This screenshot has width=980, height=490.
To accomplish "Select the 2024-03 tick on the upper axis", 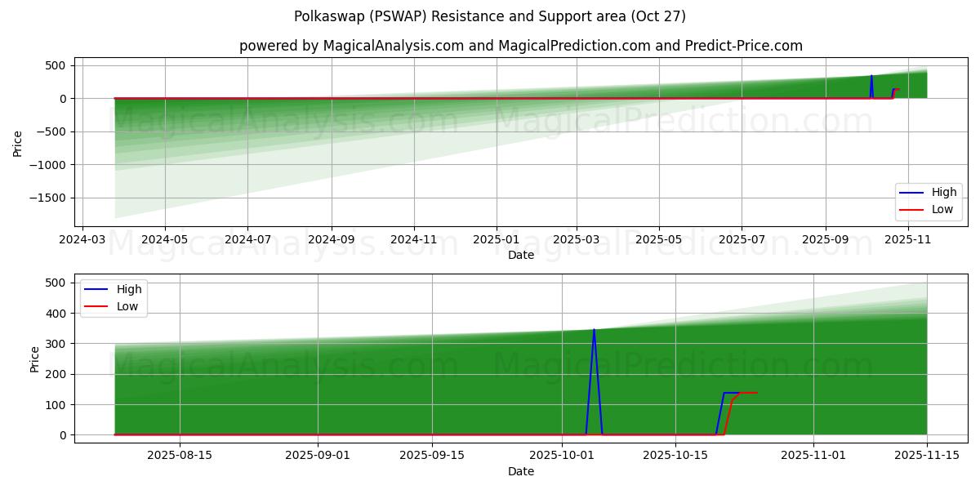I will [83, 240].
